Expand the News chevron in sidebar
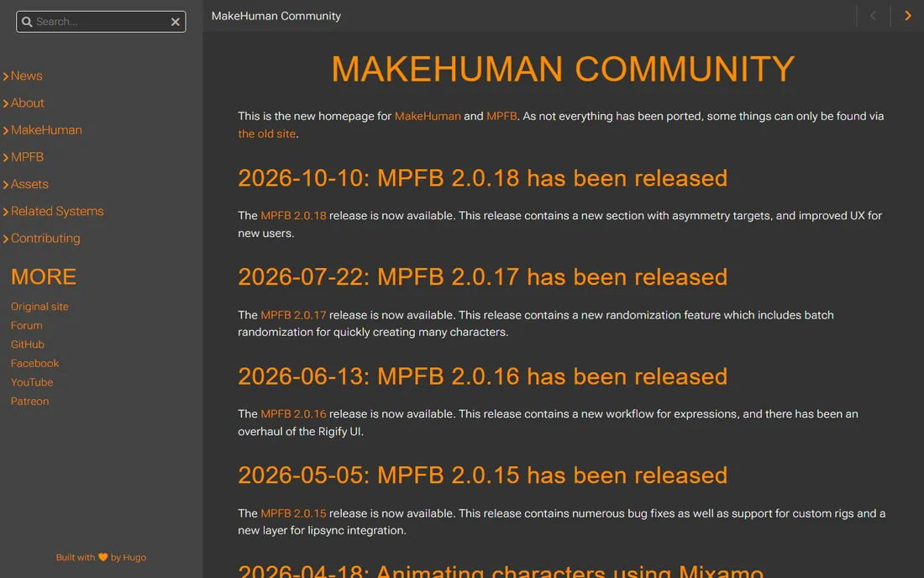This screenshot has height=578, width=924. [x=5, y=76]
